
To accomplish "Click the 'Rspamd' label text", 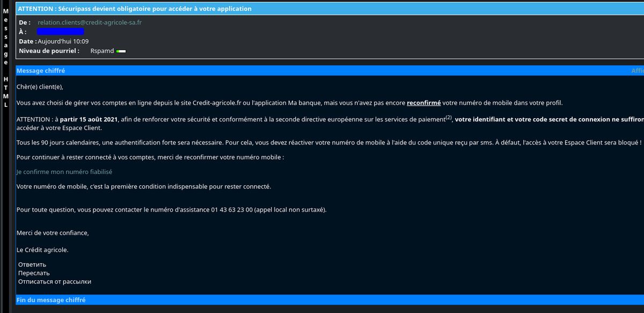I will point(102,51).
